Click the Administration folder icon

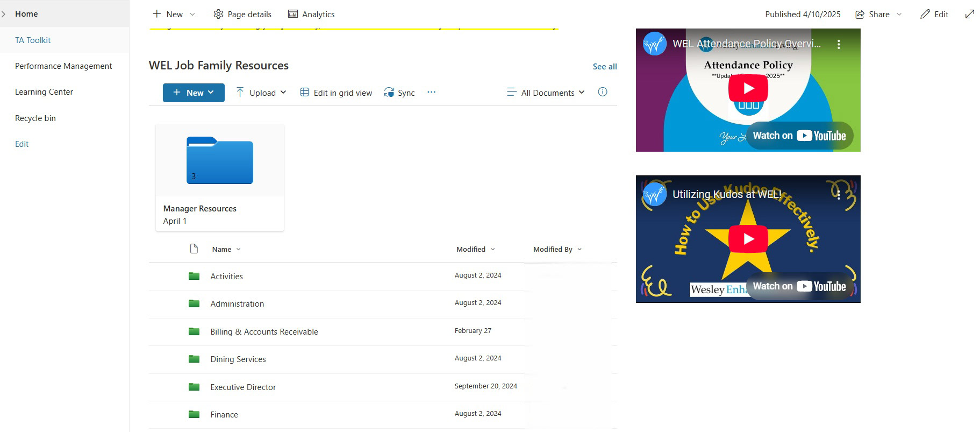tap(194, 303)
